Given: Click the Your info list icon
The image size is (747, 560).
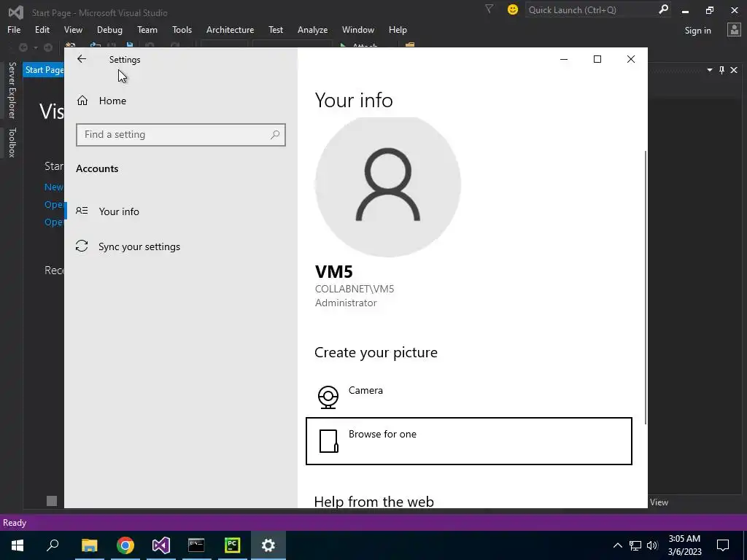Looking at the screenshot, I should pyautogui.click(x=82, y=211).
